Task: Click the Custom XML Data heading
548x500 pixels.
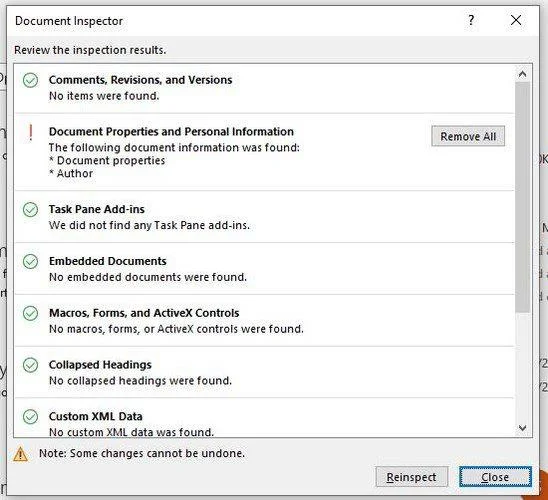Action: pyautogui.click(x=96, y=416)
